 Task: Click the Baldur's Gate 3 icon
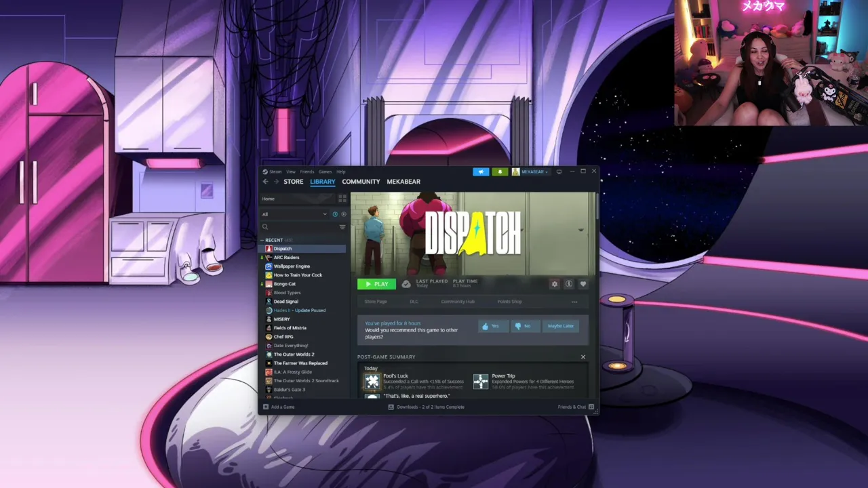(x=269, y=390)
